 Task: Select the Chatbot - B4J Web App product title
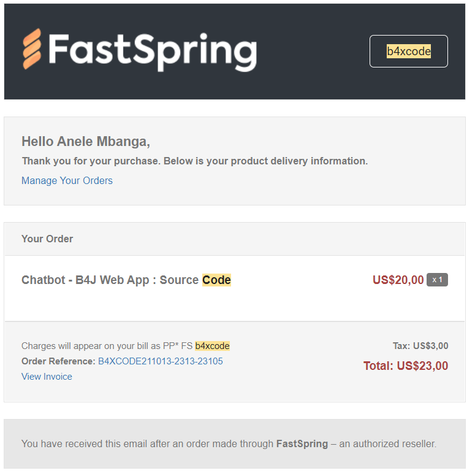[x=110, y=280]
